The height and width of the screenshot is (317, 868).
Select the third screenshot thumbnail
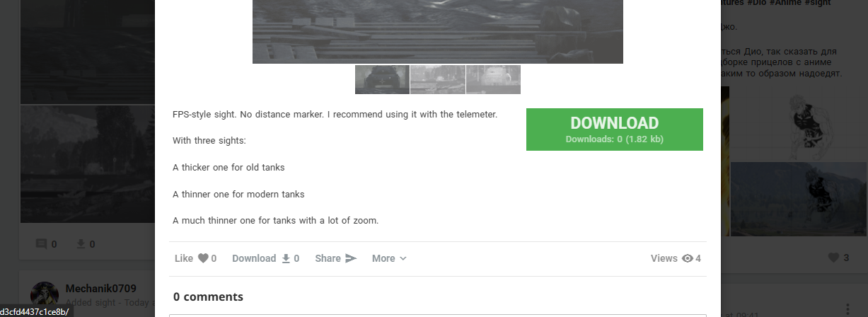pyautogui.click(x=493, y=79)
